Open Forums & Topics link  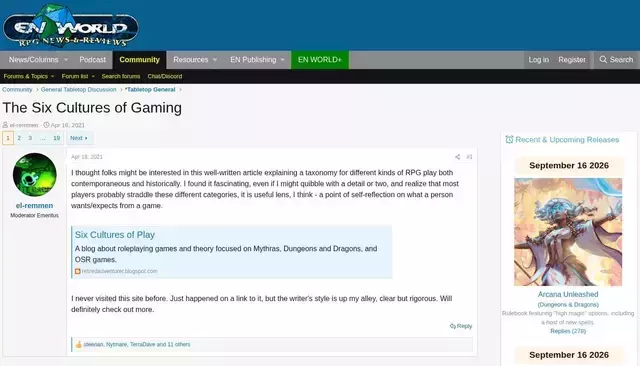coord(26,76)
